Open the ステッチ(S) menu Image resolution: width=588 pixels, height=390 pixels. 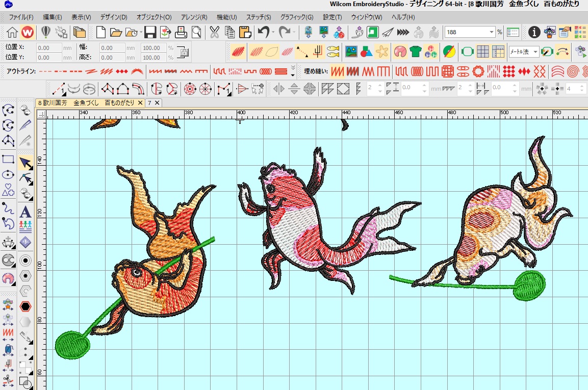(x=259, y=17)
